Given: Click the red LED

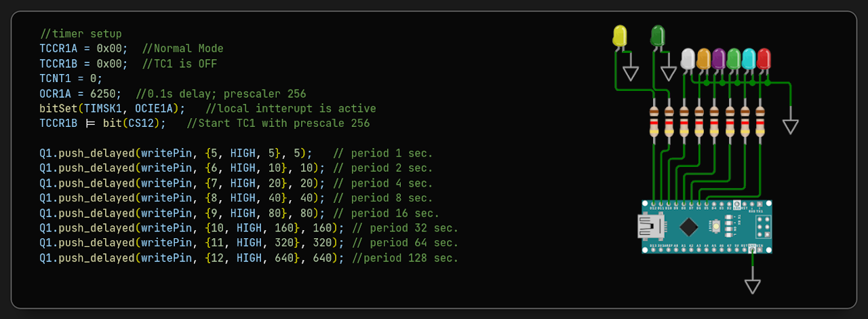Looking at the screenshot, I should coord(764,59).
